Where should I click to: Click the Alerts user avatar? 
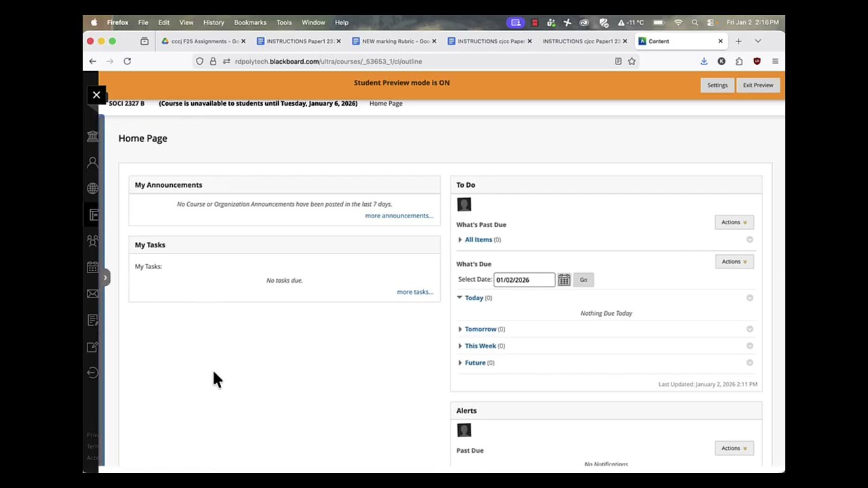(464, 430)
